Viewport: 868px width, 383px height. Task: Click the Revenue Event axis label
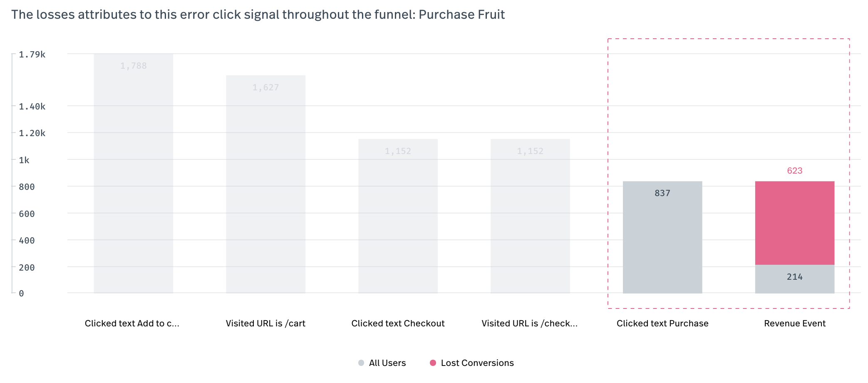point(795,323)
